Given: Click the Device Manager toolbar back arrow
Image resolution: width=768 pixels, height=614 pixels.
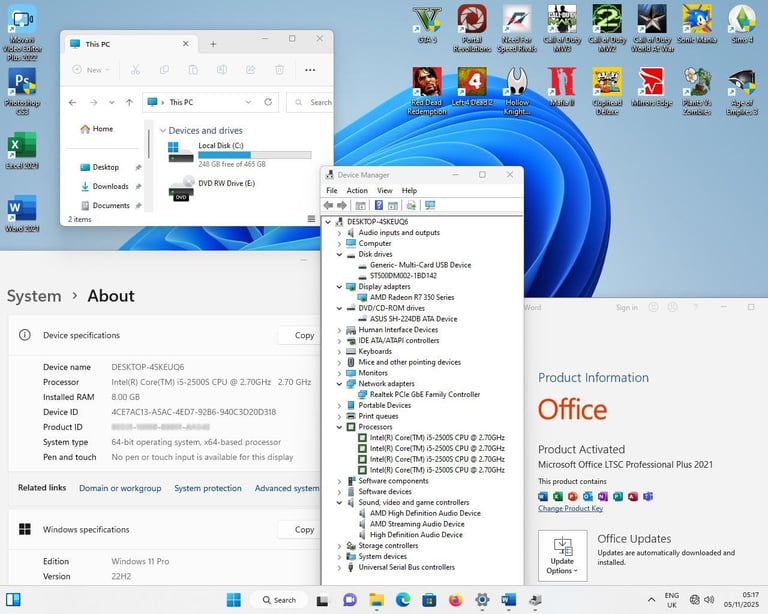Looking at the screenshot, I should tap(328, 205).
